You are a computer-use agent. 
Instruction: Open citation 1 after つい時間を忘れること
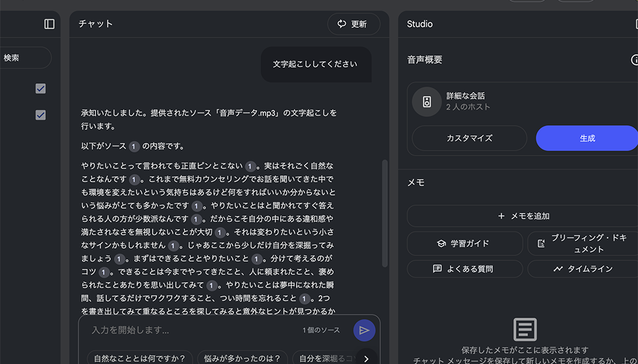coord(305,299)
